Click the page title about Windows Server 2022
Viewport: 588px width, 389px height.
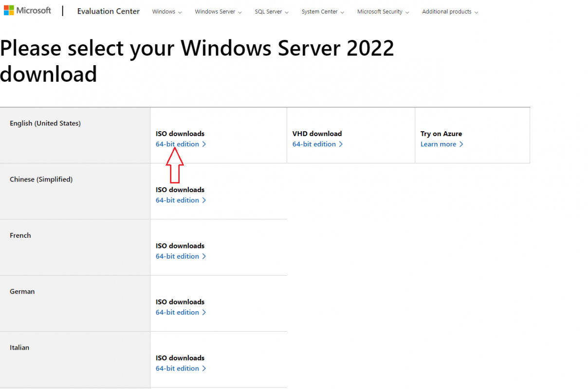pyautogui.click(x=197, y=61)
